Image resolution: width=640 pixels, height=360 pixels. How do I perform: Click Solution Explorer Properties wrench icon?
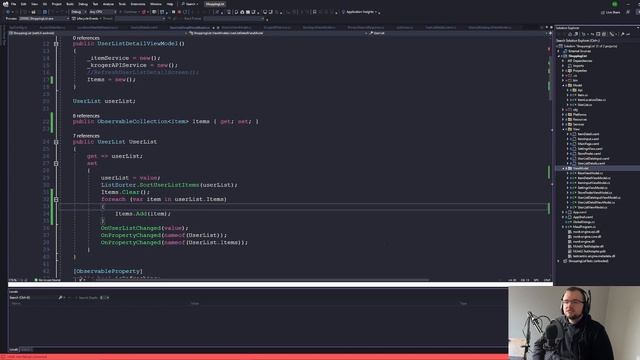coord(622,34)
